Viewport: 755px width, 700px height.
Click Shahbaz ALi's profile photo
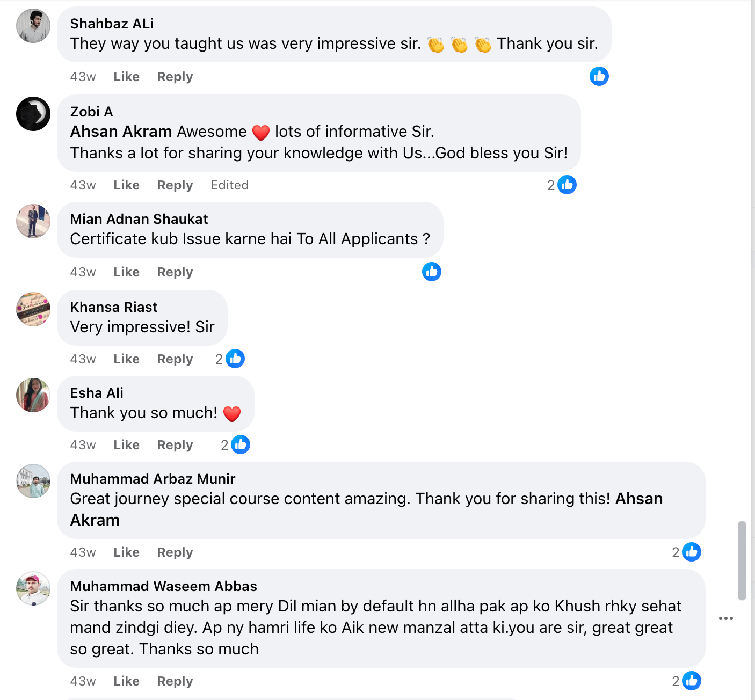click(33, 26)
